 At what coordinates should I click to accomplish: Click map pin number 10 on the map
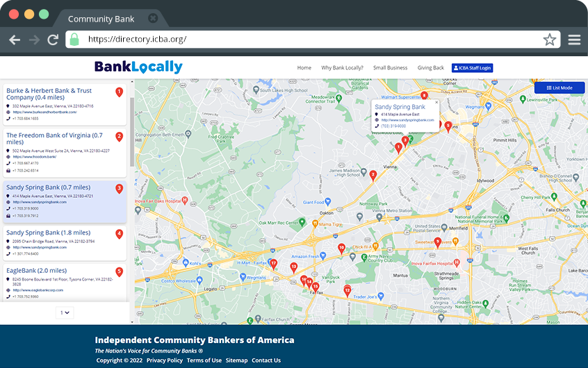(341, 249)
